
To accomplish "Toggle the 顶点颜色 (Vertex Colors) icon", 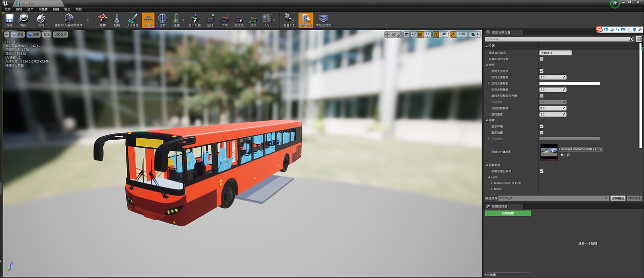I will tap(132, 20).
